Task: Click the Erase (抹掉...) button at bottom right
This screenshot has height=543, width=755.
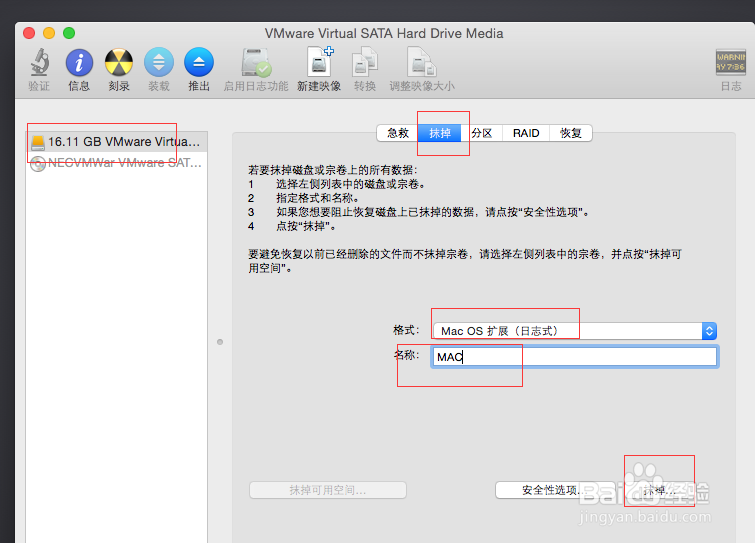Action: (660, 490)
